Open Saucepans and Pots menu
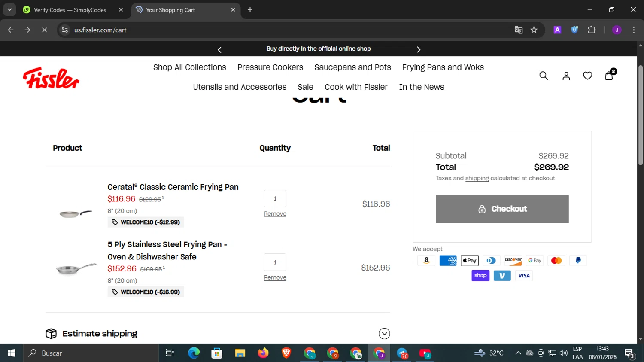The height and width of the screenshot is (362, 644). [x=352, y=67]
